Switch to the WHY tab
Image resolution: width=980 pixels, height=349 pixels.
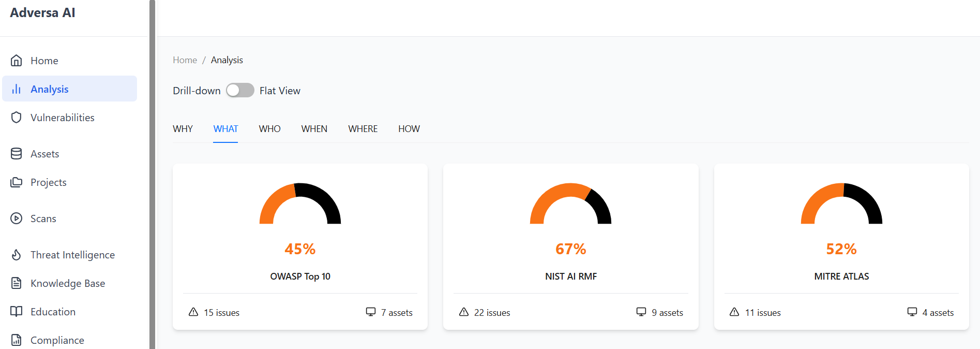coord(183,129)
